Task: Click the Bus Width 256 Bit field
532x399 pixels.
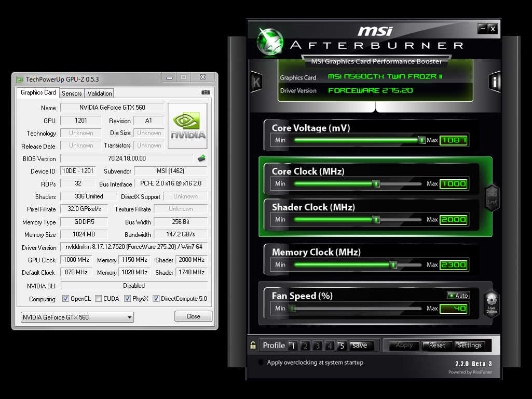Action: [181, 222]
